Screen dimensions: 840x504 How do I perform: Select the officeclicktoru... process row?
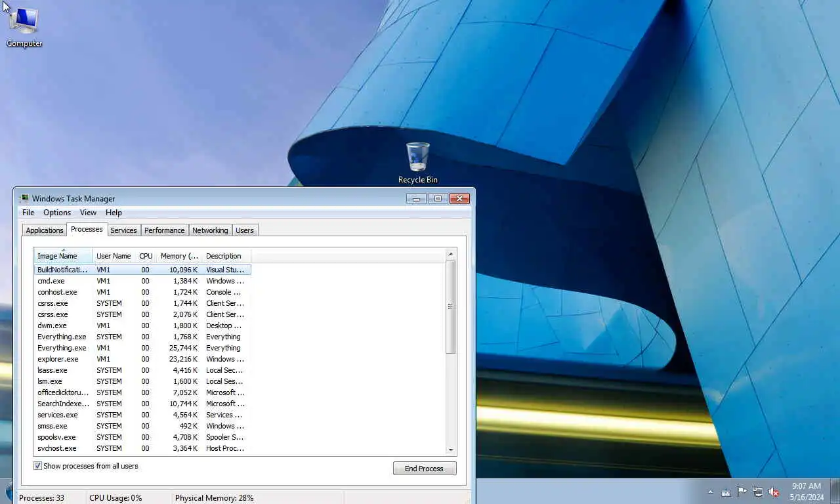(x=142, y=392)
